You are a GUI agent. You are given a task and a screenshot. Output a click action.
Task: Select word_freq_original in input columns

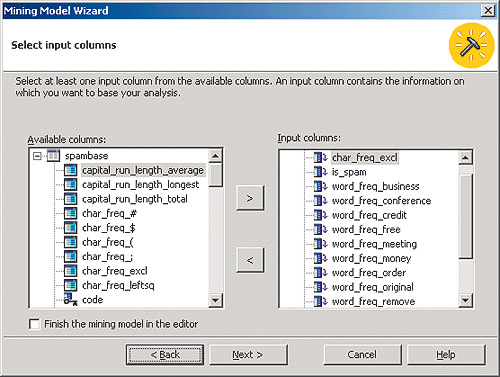(373, 287)
